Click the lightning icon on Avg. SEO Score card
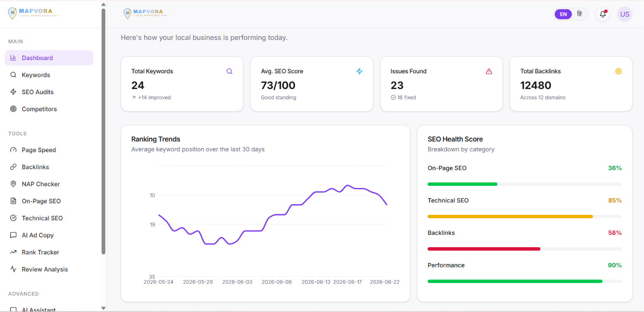The image size is (644, 312). pos(359,71)
